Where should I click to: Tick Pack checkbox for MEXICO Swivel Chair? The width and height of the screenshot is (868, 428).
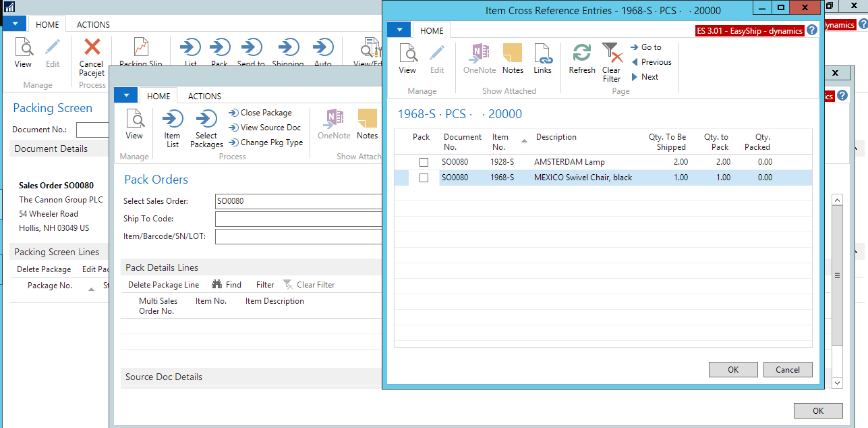(x=424, y=178)
